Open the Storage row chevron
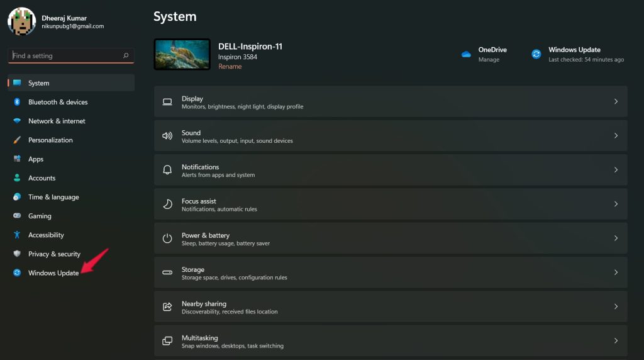 [x=616, y=273]
